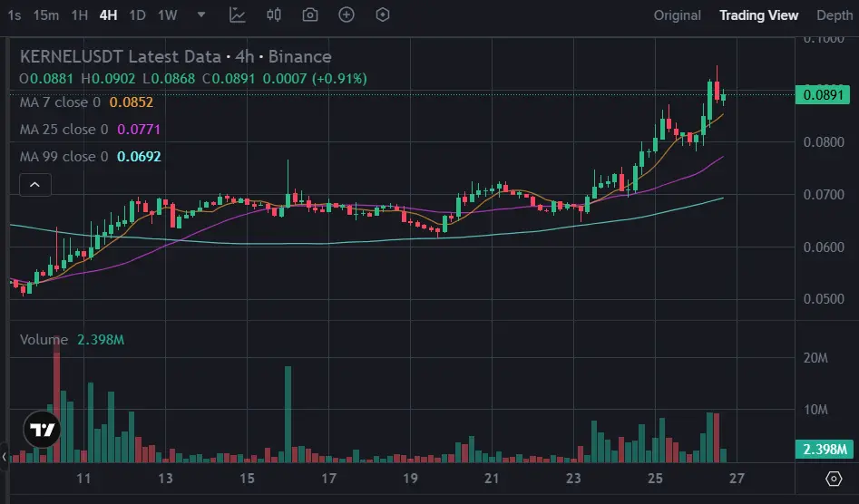This screenshot has height=504, width=859.
Task: Click the C0.0891 close price value
Action: click(229, 79)
